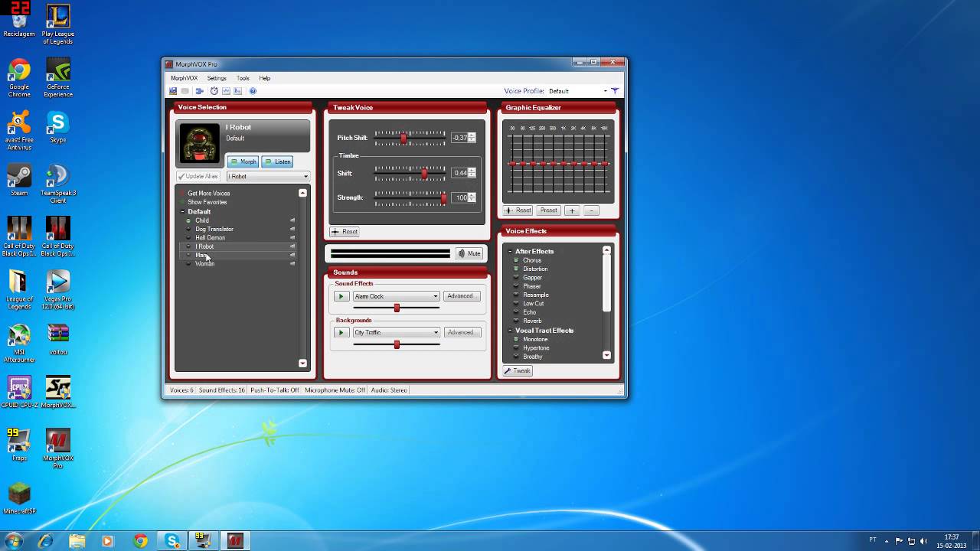Image resolution: width=980 pixels, height=551 pixels.
Task: Click speaker icon beside Child voice
Action: coord(292,220)
